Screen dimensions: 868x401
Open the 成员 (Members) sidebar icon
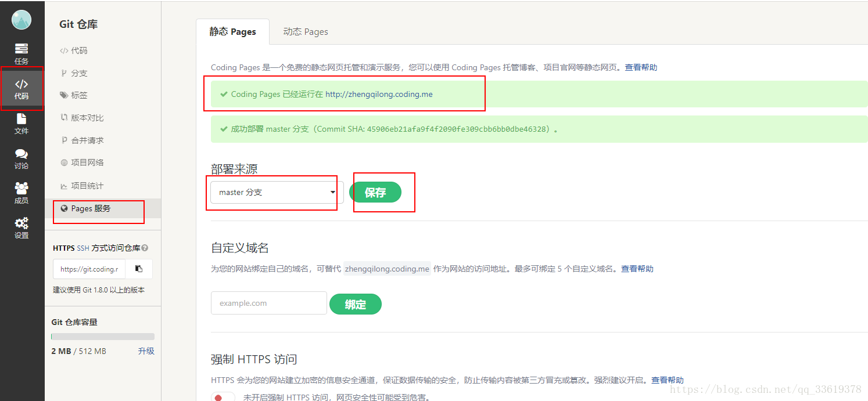pos(21,193)
